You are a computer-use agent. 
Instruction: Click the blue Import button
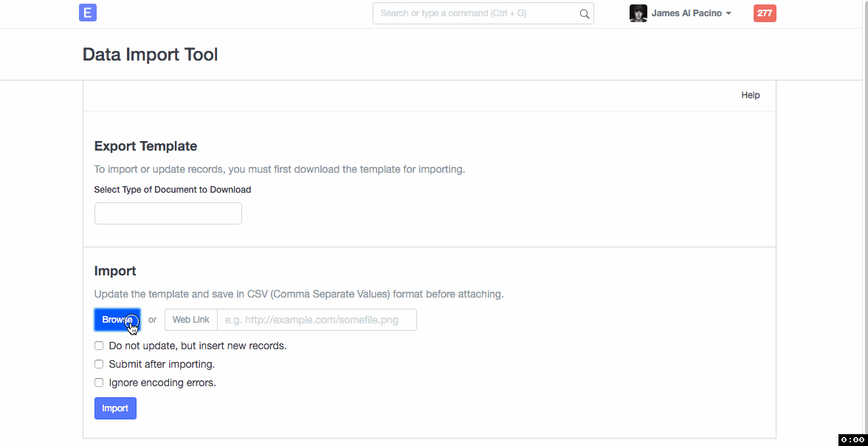coord(115,408)
